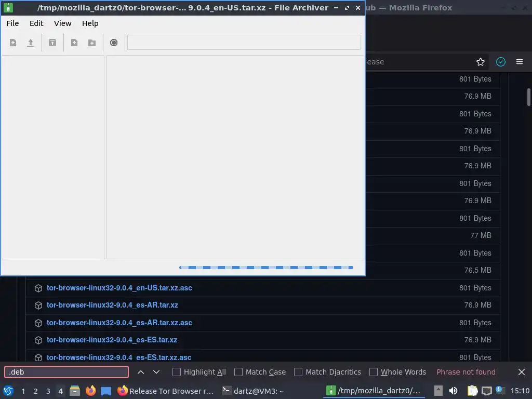Click File Archiver loading progress bar

pos(266,268)
